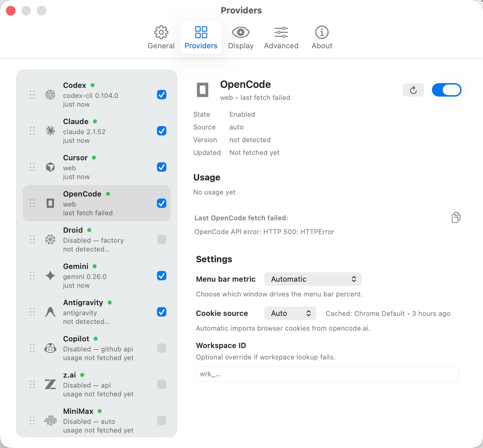Click the Codex provider logo icon
Viewport: 483px width, 448px height.
(x=50, y=95)
